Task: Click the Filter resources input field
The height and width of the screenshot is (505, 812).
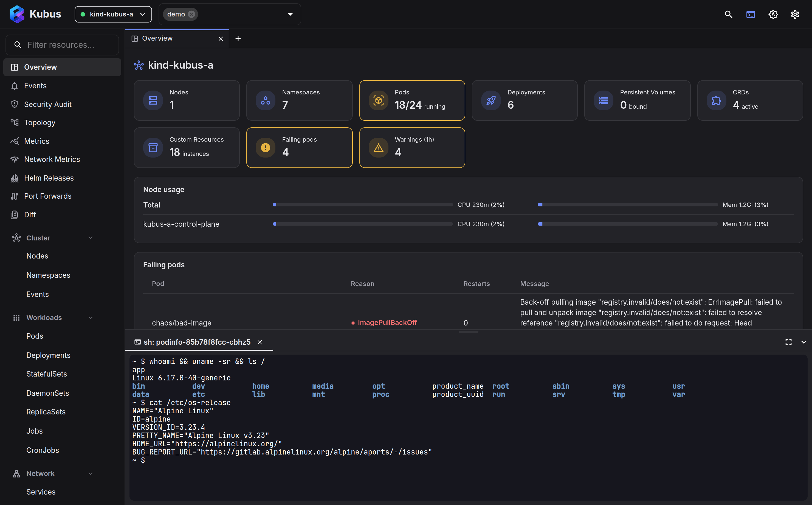Action: pos(63,45)
